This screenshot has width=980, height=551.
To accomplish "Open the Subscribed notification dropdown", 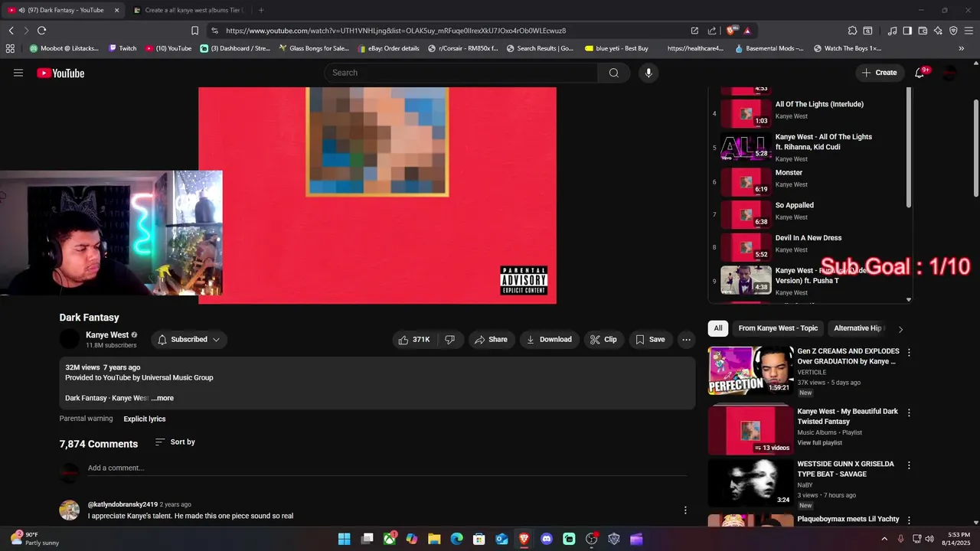I will 189,340.
